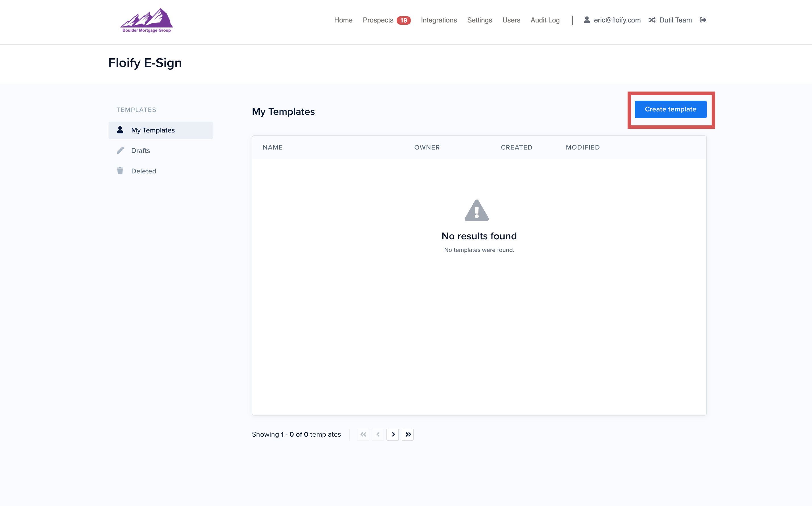
Task: Click the trash icon beside Deleted
Action: tap(120, 171)
